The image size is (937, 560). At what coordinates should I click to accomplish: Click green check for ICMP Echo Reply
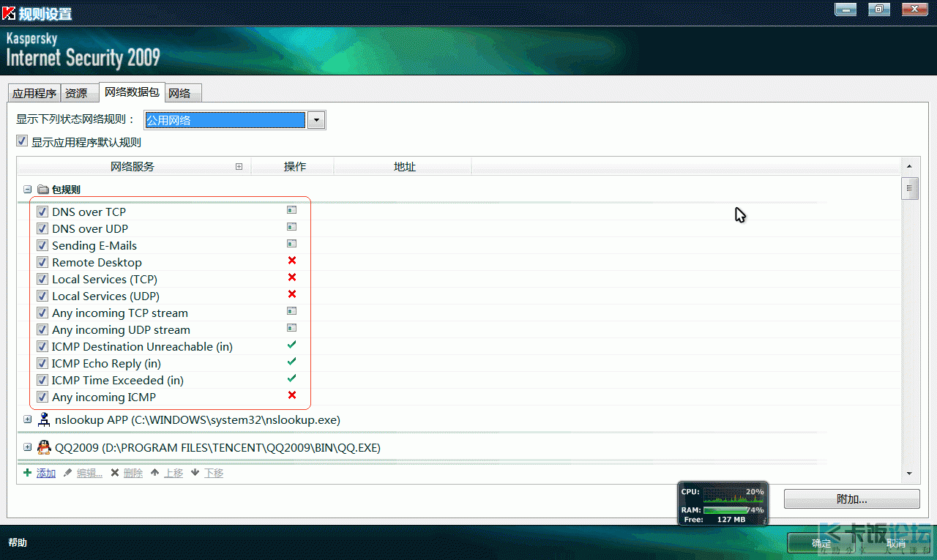[292, 362]
